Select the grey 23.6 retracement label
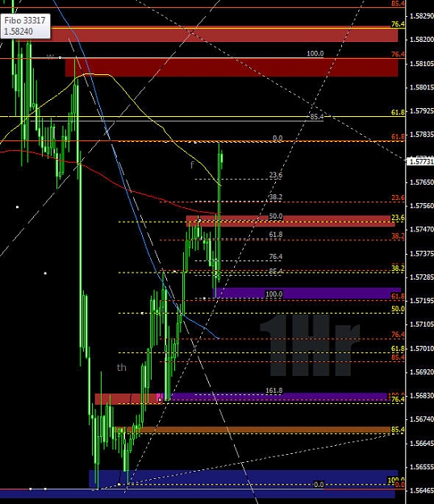This screenshot has height=504, width=434. click(276, 175)
